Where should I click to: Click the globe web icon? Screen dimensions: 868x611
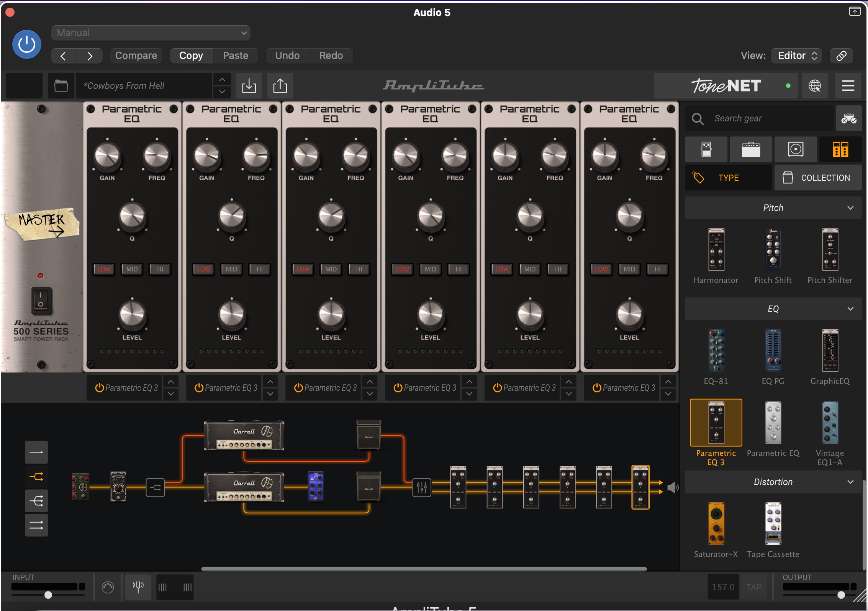point(814,86)
